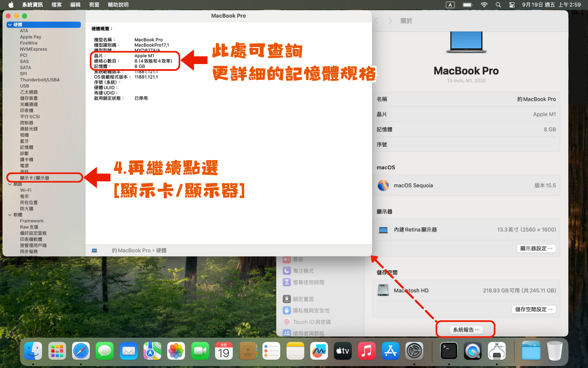This screenshot has height=368, width=588.
Task: Open the Music app icon
Action: 366,351
